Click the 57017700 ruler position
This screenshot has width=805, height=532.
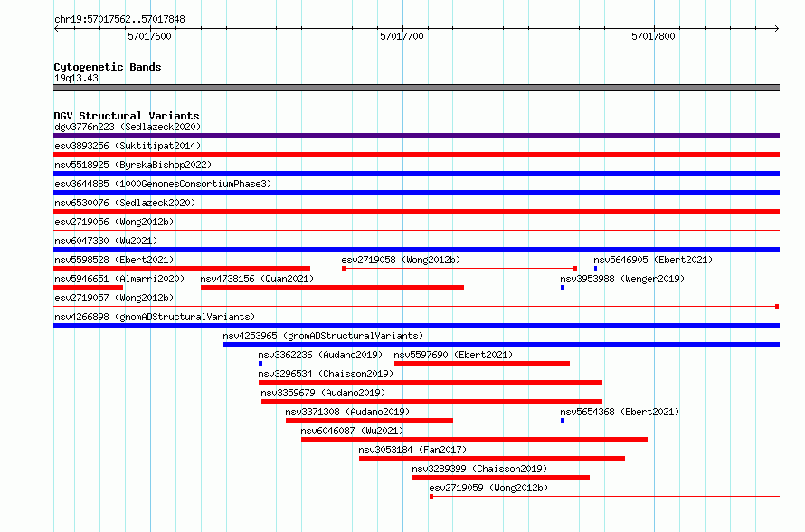(x=402, y=36)
